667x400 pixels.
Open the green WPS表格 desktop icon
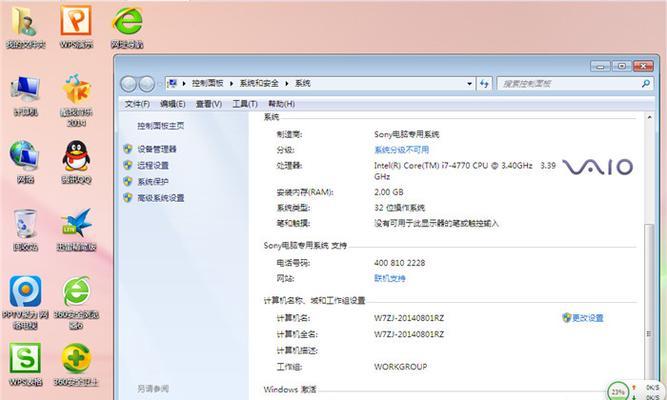(x=24, y=359)
